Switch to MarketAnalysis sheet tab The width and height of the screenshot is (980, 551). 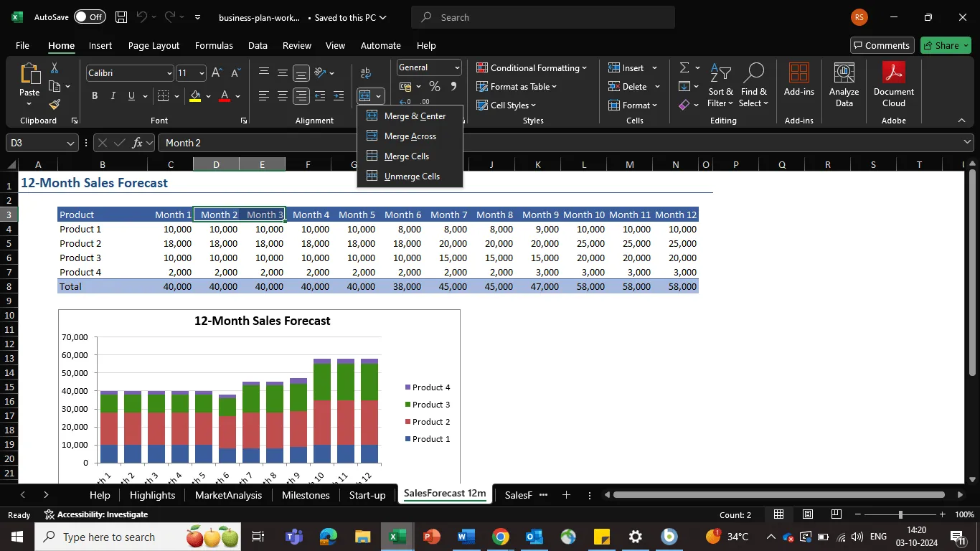click(228, 495)
